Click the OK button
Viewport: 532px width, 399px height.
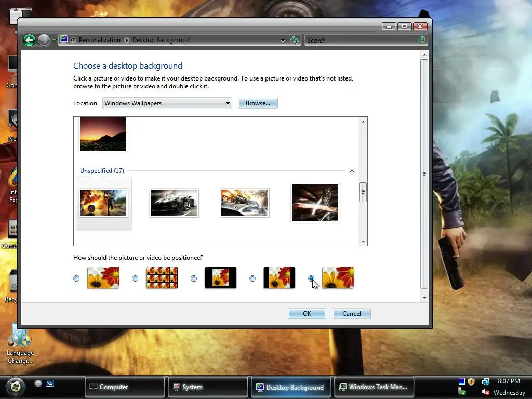[x=307, y=313]
